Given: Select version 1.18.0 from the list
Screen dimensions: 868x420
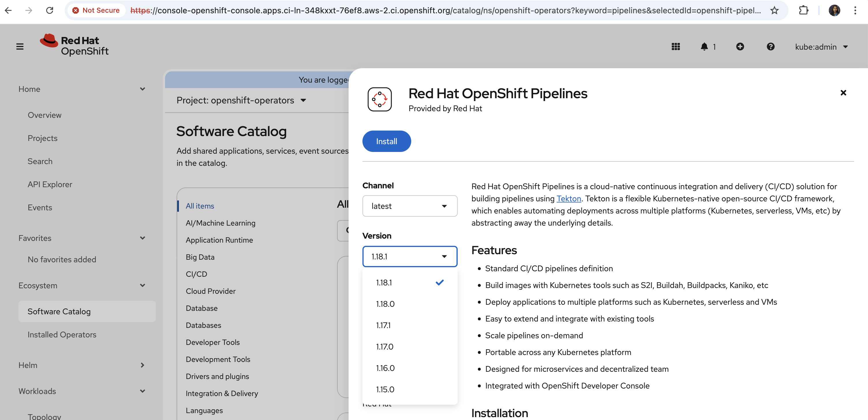Looking at the screenshot, I should click(x=385, y=304).
